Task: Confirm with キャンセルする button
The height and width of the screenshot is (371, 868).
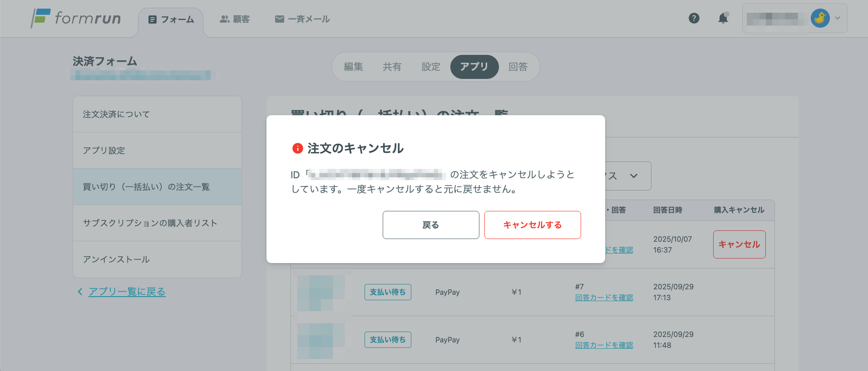Action: 532,225
